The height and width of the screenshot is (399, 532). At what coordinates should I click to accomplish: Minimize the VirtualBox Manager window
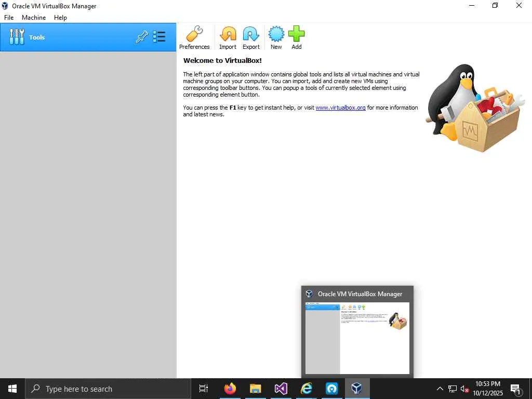[x=472, y=5]
